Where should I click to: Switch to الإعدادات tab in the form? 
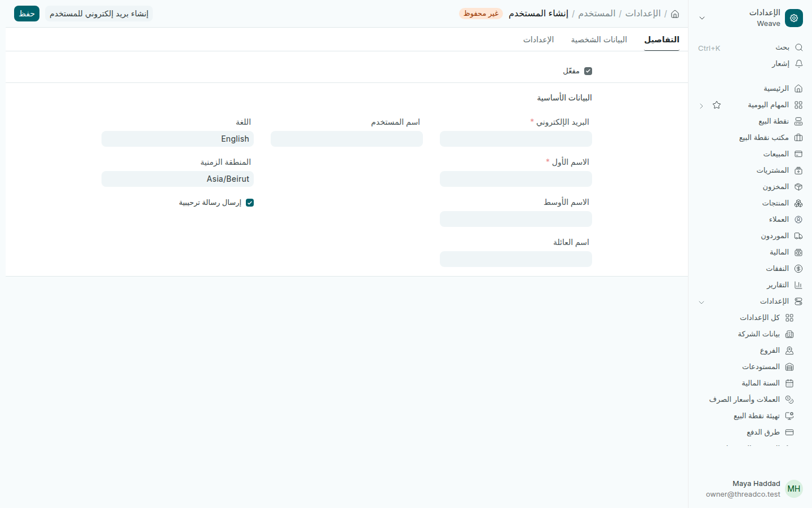pos(539,40)
